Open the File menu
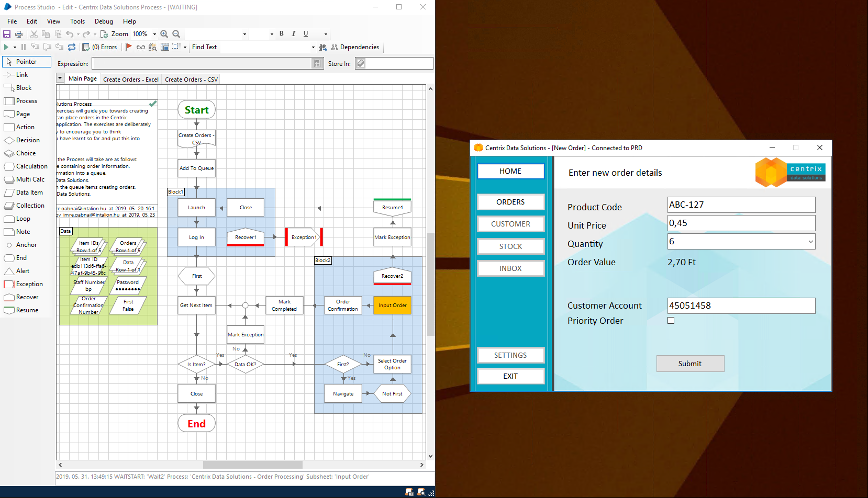 click(x=12, y=21)
